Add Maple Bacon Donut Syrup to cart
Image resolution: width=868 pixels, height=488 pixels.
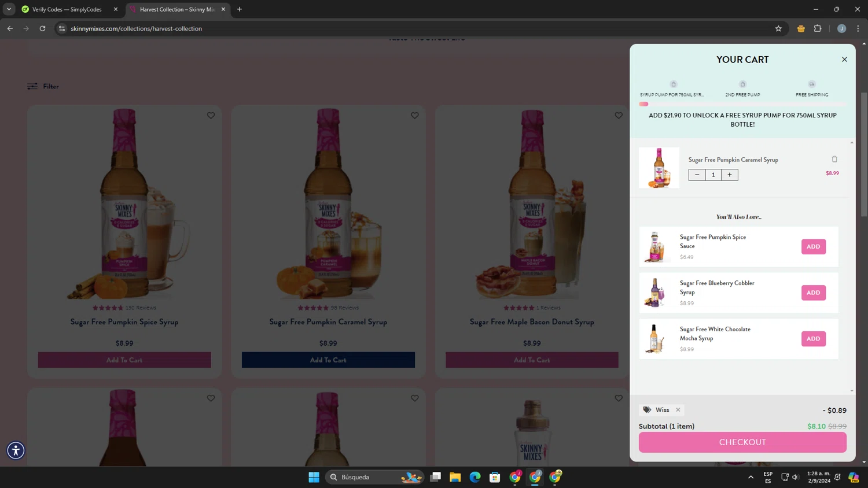(x=532, y=360)
